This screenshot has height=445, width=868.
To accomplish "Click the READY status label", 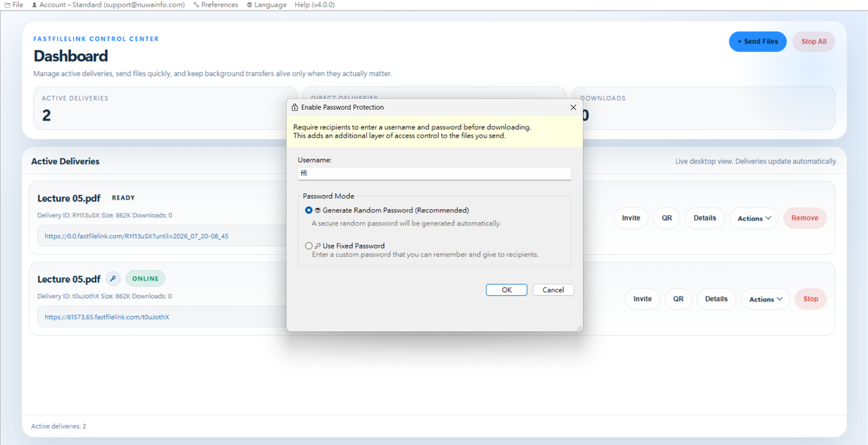I will [123, 198].
